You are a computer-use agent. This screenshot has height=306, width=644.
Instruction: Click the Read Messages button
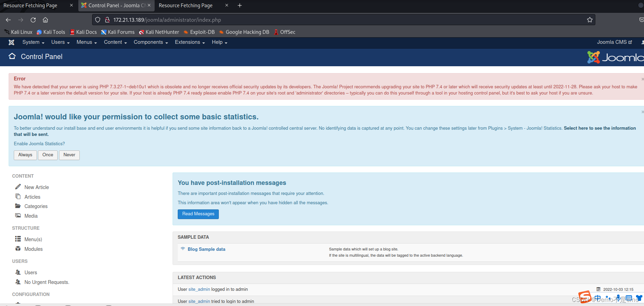pyautogui.click(x=198, y=214)
